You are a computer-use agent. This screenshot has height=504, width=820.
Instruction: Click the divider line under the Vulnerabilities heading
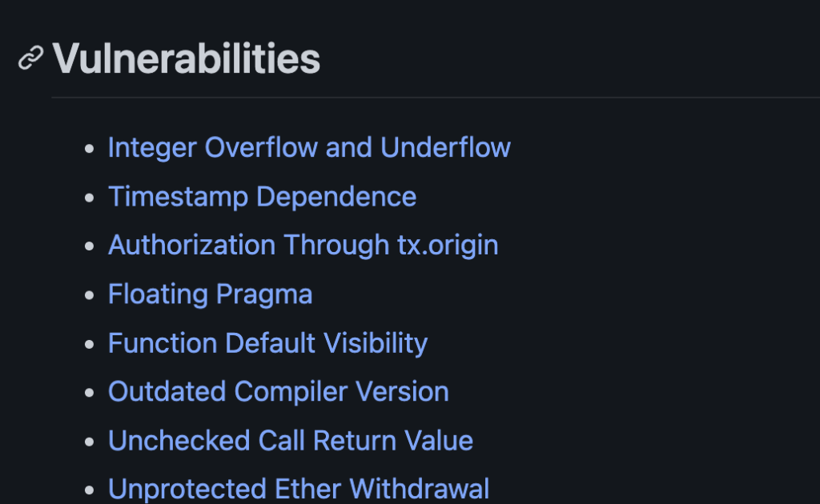[x=432, y=98]
